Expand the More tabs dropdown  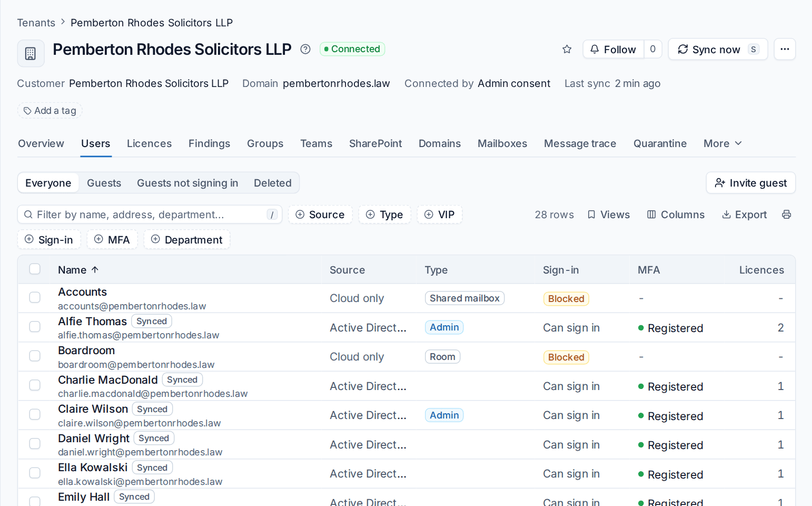coord(722,143)
